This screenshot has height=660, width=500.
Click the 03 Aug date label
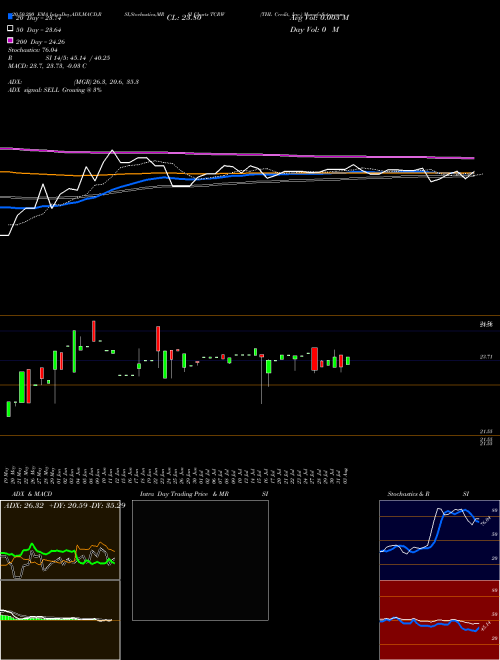coord(348,476)
